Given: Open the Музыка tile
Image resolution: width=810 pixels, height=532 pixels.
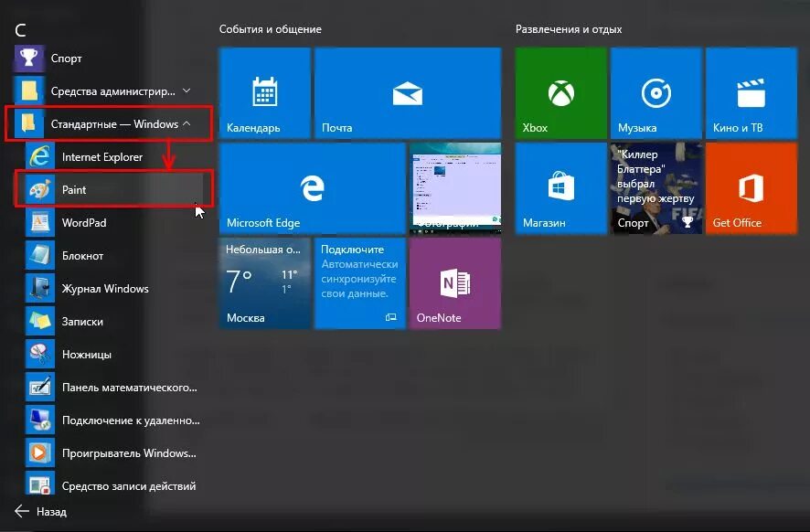Looking at the screenshot, I should click(656, 93).
